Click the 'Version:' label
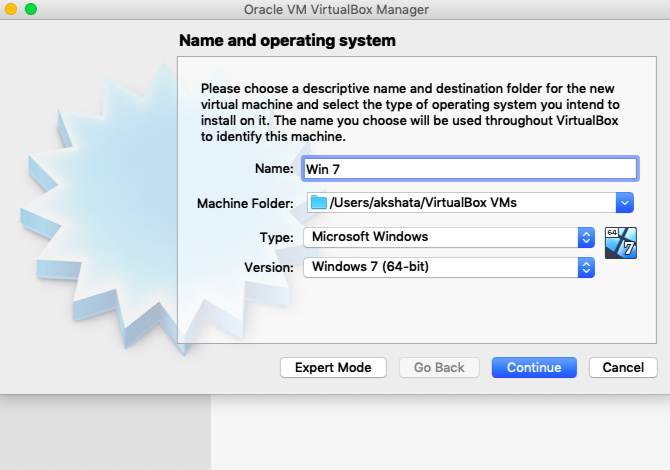 268,267
